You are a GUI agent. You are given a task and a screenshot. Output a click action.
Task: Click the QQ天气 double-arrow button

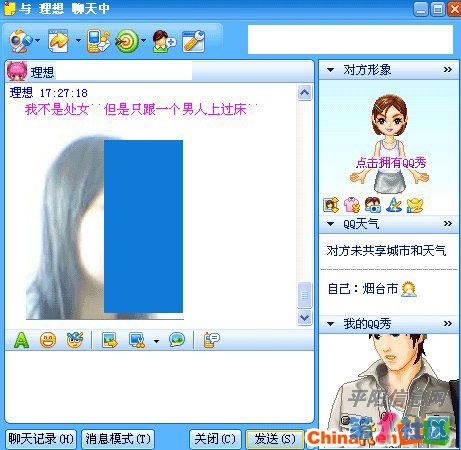(x=448, y=223)
